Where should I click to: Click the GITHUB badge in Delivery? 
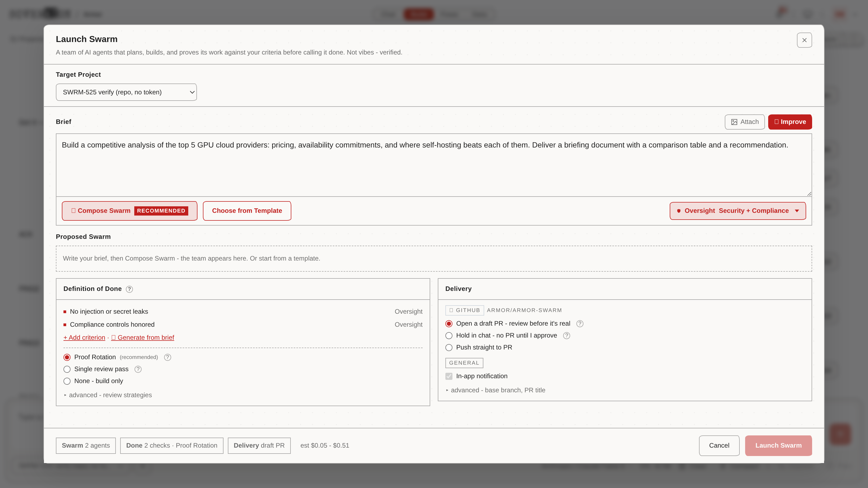pos(464,310)
